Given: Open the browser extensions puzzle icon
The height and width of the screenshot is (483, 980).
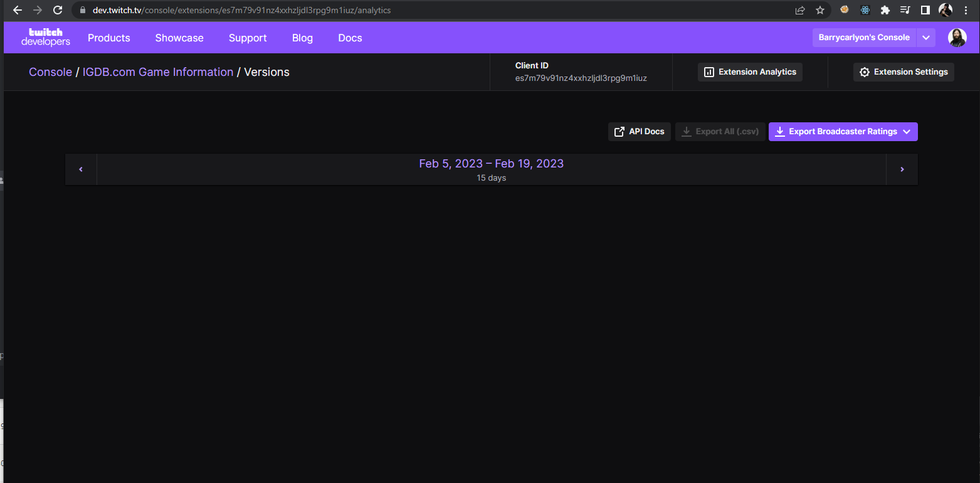Looking at the screenshot, I should tap(885, 10).
